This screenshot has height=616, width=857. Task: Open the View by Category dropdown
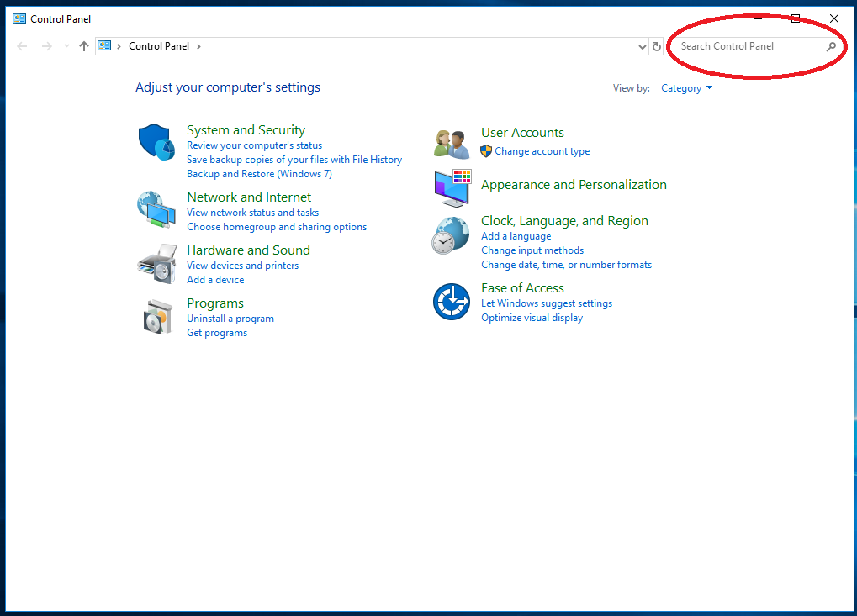(686, 88)
